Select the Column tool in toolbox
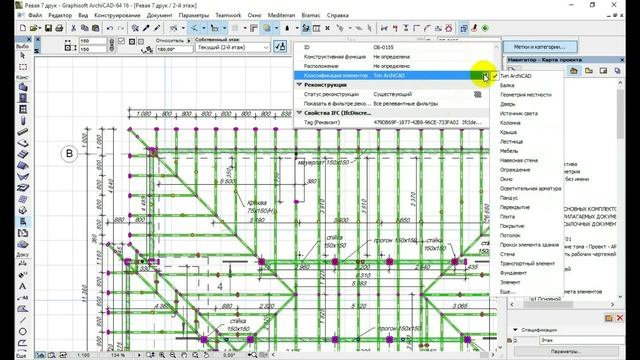Viewport: 640px width, 360px height. tap(23, 121)
